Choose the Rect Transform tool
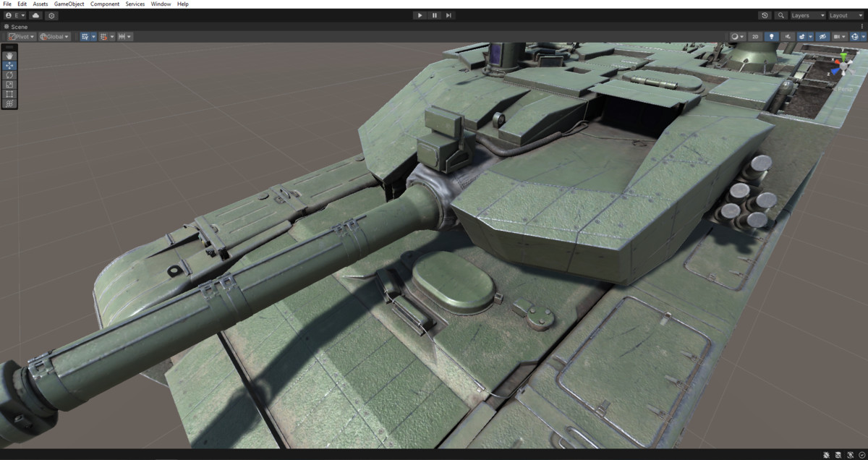The image size is (868, 460). (x=9, y=94)
